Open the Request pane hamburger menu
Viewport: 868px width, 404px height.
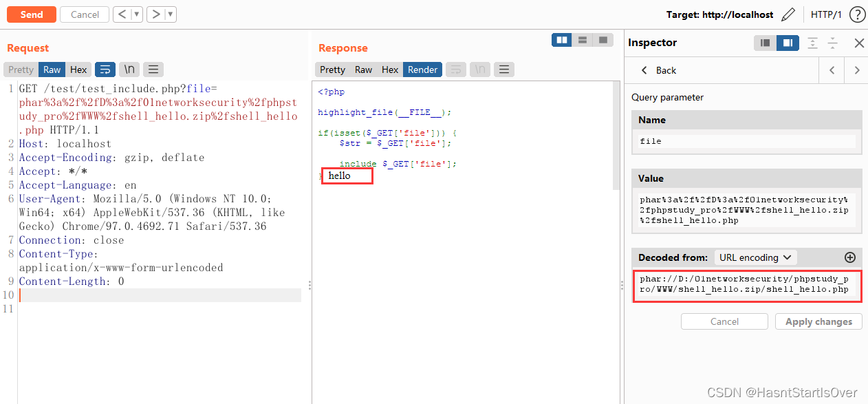click(153, 70)
